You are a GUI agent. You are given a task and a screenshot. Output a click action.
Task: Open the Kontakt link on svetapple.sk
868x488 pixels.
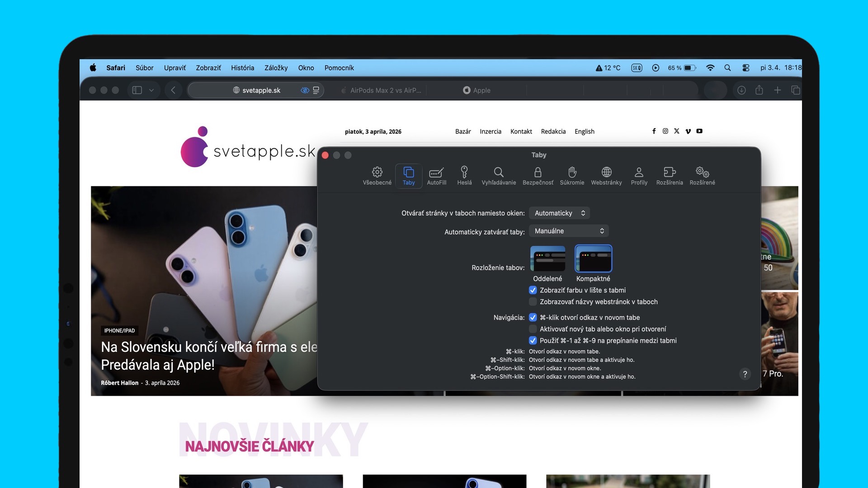(x=521, y=131)
